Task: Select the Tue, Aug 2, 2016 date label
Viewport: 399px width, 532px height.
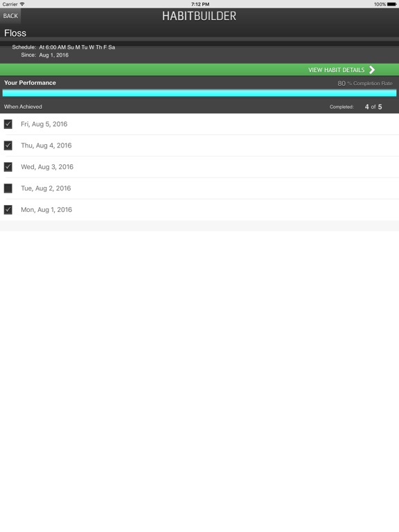Action: (x=46, y=188)
